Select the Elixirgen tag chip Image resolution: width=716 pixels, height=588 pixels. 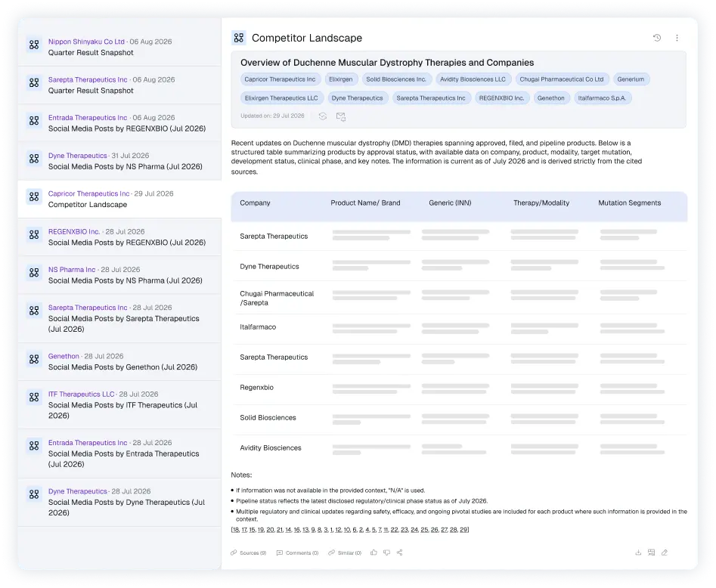[341, 79]
